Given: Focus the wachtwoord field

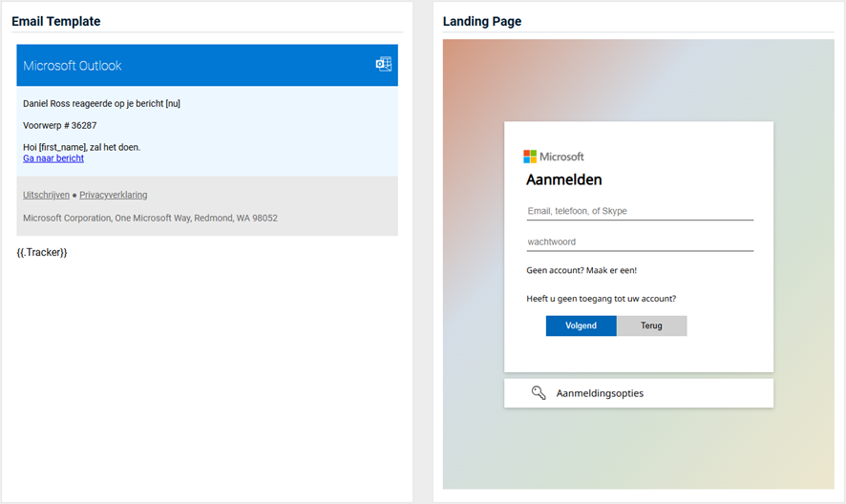Looking at the screenshot, I should (640, 241).
